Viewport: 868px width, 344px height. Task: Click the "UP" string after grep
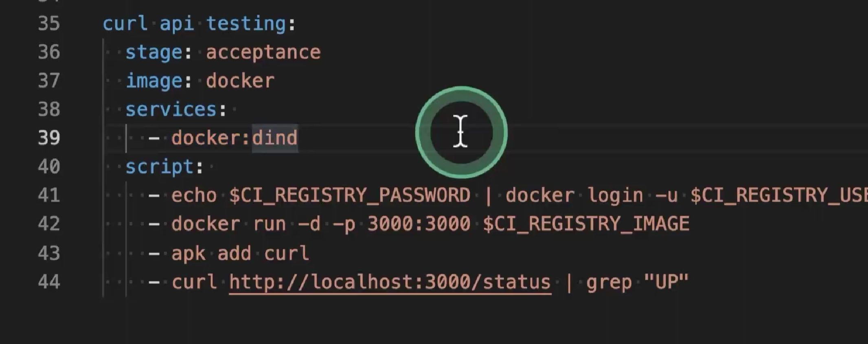pyautogui.click(x=666, y=282)
